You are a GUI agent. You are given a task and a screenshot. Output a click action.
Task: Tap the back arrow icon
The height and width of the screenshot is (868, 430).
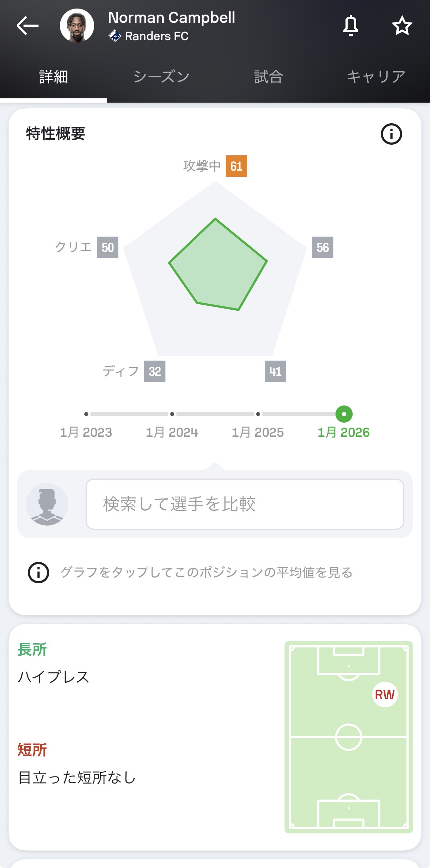tap(27, 26)
